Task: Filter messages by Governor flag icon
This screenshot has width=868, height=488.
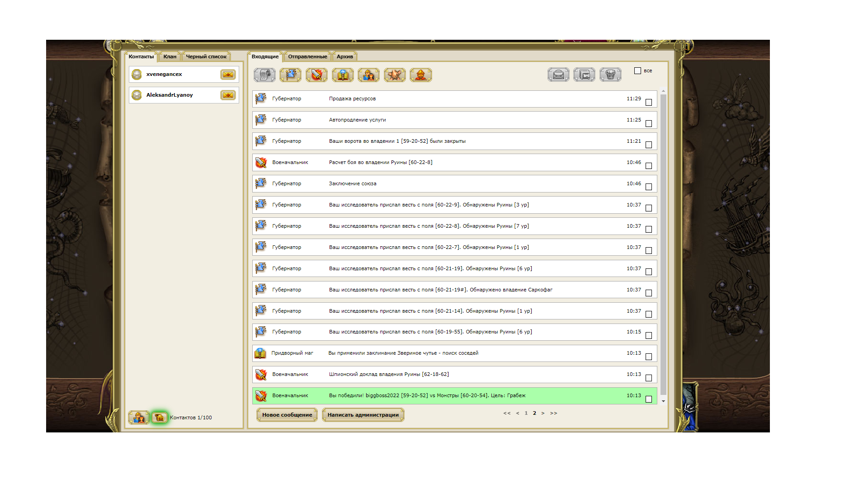Action: 291,75
